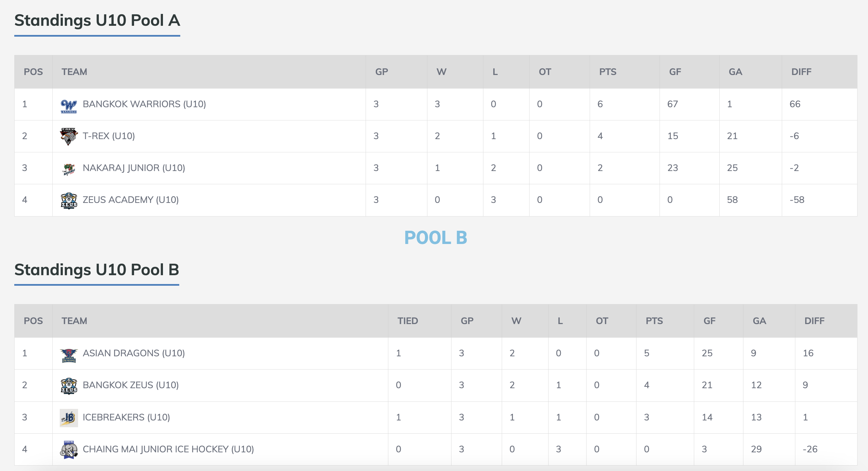Image resolution: width=868 pixels, height=471 pixels.
Task: Click the Bangkok Zeus team logo
Action: pyautogui.click(x=69, y=386)
